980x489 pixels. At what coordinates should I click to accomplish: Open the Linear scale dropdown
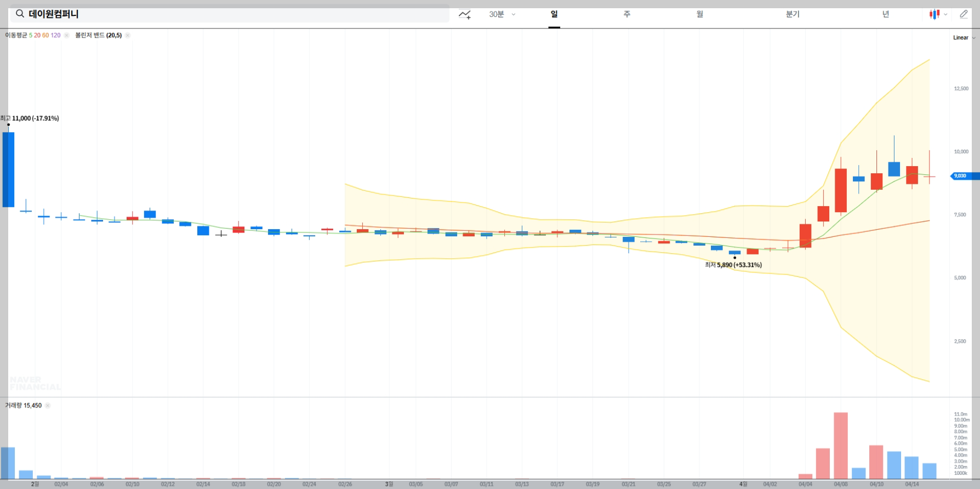[x=964, y=38]
